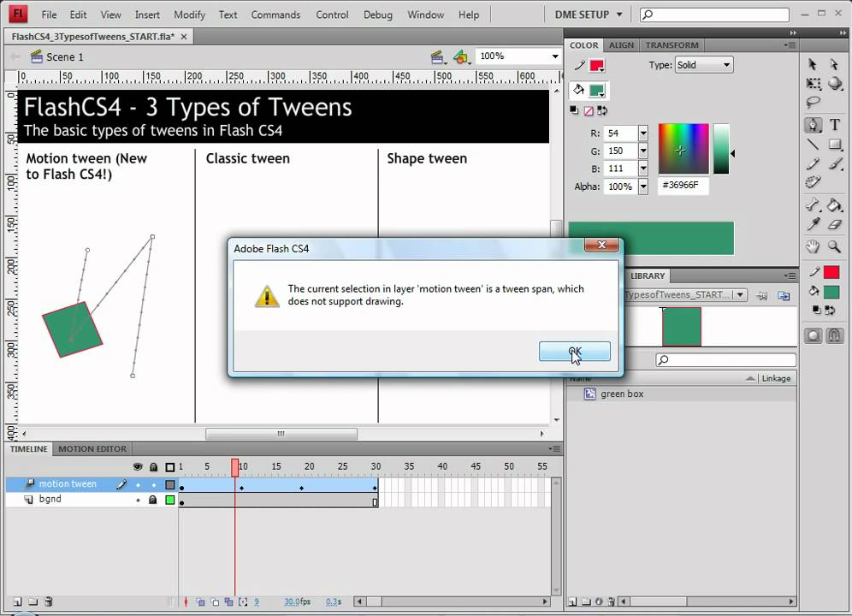Switch to the MOTION EDITOR tab
This screenshot has height=616, width=852.
pyautogui.click(x=92, y=449)
